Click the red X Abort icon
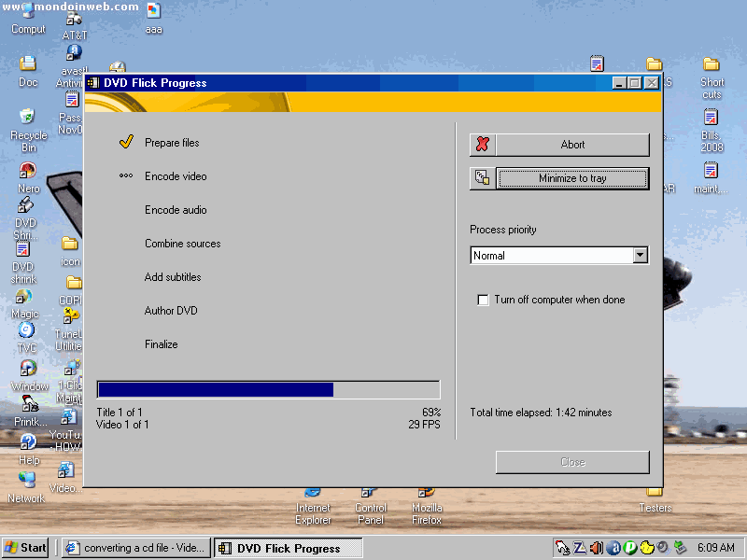The height and width of the screenshot is (560, 747). (482, 145)
